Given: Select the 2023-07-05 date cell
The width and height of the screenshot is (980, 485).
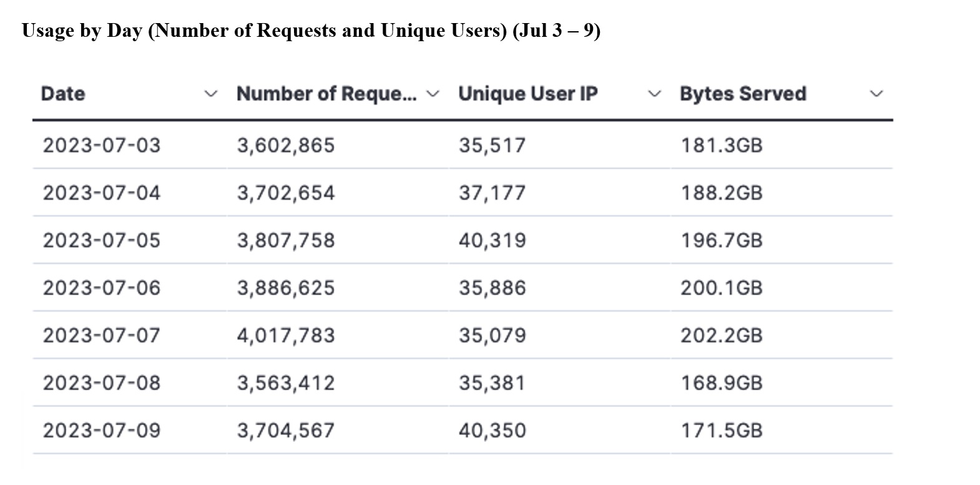Looking at the screenshot, I should (x=102, y=240).
